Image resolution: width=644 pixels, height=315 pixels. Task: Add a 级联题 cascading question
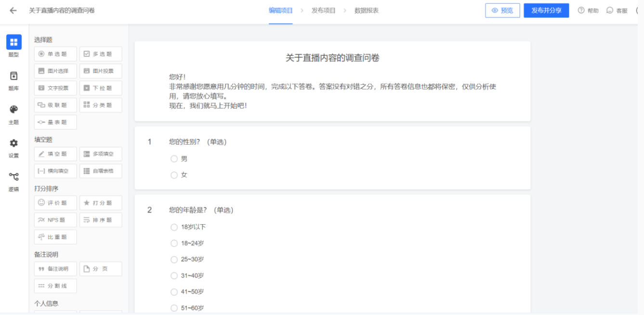[55, 105]
